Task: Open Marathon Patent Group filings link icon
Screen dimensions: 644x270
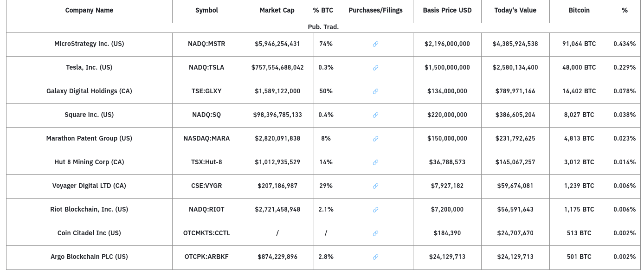Action: click(375, 139)
